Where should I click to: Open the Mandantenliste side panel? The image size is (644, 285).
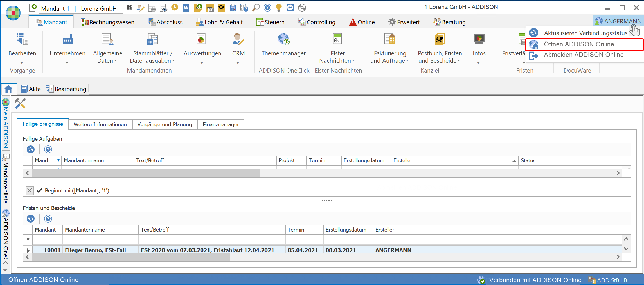coord(6,179)
